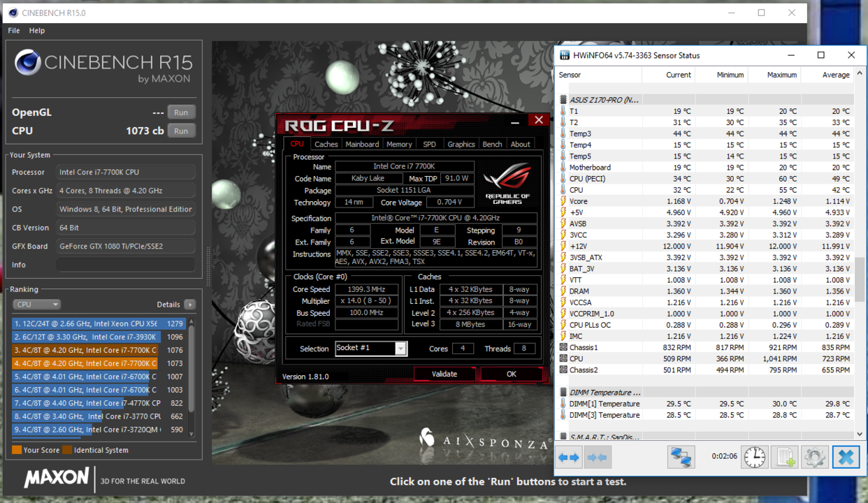Select ranking entry 2 Intel Core i7-3930K

[99, 337]
